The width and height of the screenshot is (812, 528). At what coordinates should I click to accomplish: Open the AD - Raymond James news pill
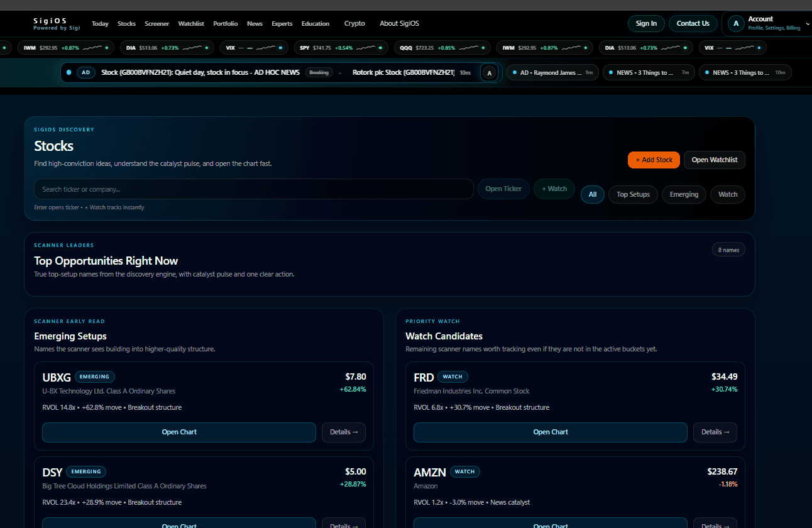pyautogui.click(x=552, y=73)
